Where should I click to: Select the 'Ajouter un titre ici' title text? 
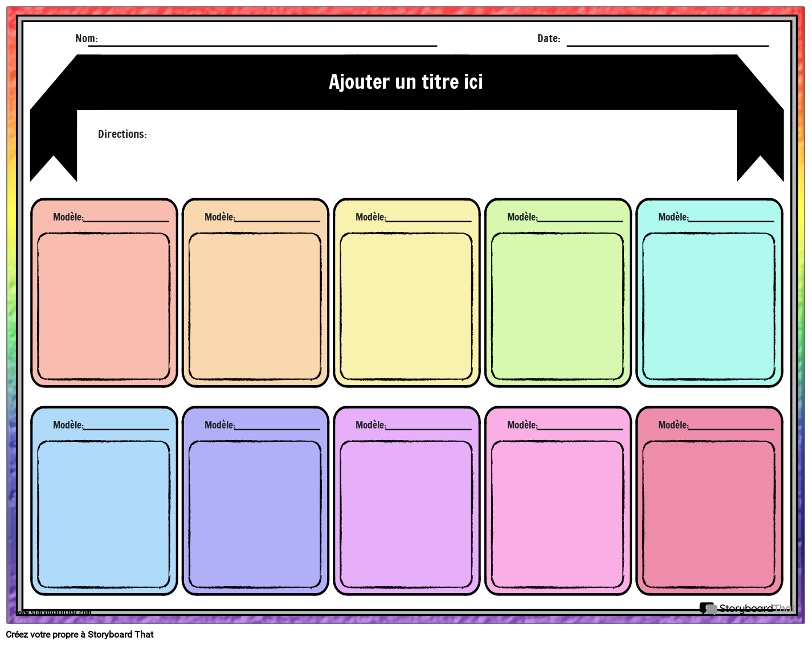pos(406,82)
